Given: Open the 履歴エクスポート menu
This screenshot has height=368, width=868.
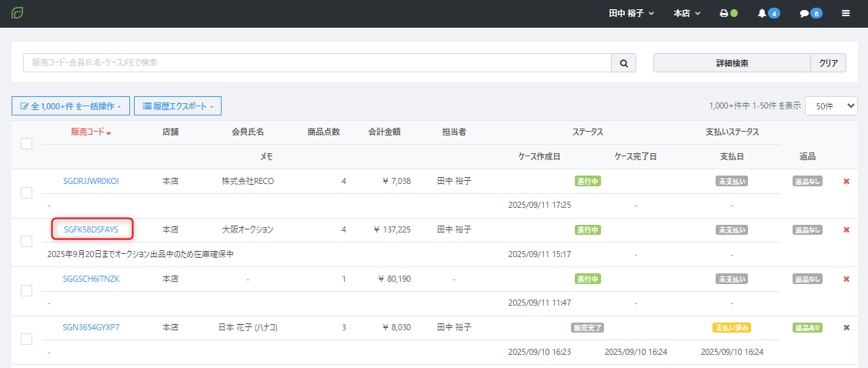Looking at the screenshot, I should pyautogui.click(x=177, y=105).
